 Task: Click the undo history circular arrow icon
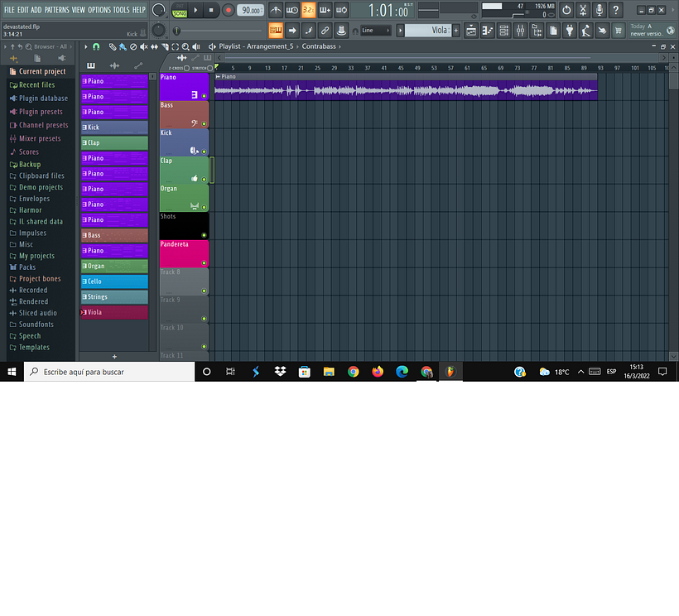(566, 10)
